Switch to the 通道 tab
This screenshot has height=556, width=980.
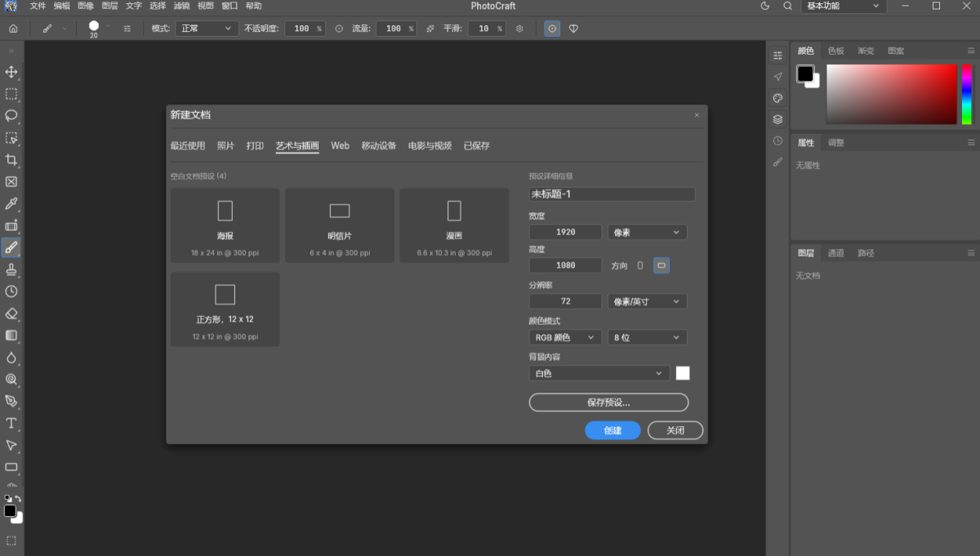[835, 253]
